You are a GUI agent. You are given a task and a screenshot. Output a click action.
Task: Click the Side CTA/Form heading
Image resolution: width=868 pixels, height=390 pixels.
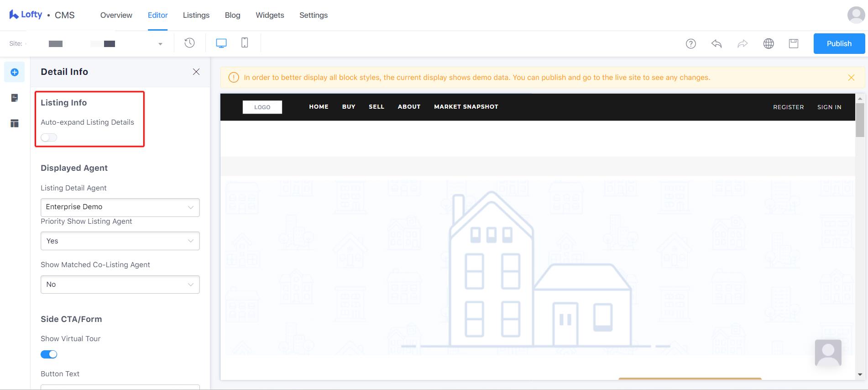(71, 319)
